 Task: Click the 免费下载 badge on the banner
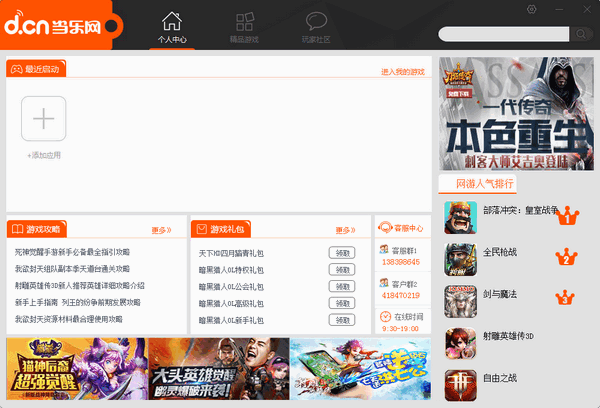tap(459, 94)
